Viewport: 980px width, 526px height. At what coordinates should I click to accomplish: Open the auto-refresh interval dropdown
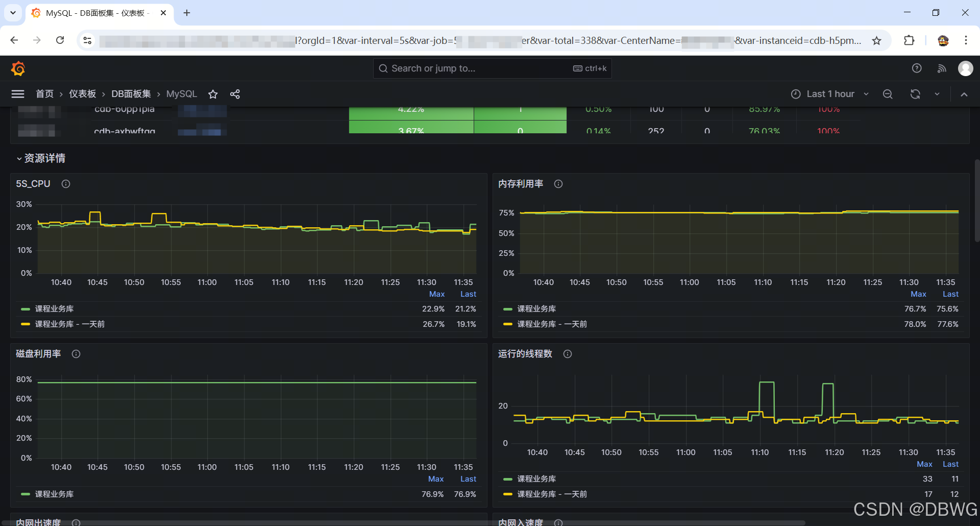[x=937, y=94]
